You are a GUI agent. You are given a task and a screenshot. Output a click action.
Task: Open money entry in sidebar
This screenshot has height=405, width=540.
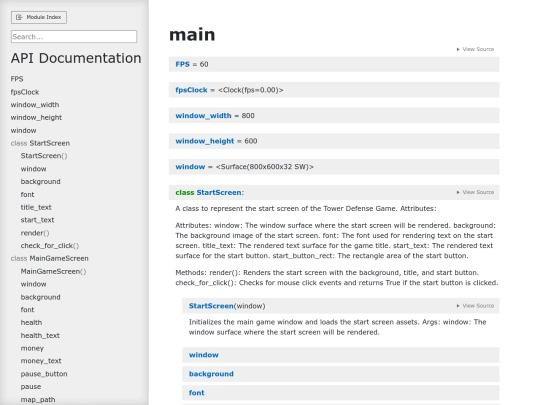click(x=32, y=348)
